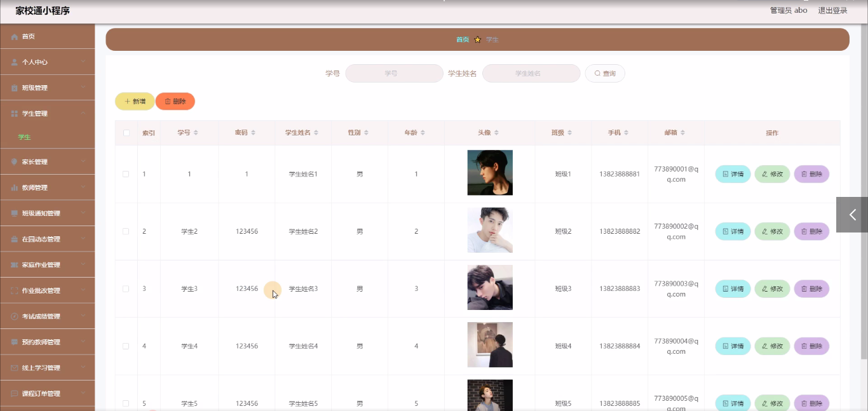The width and height of the screenshot is (868, 411).
Task: Open 首页 in the sidebar
Action: (x=47, y=37)
